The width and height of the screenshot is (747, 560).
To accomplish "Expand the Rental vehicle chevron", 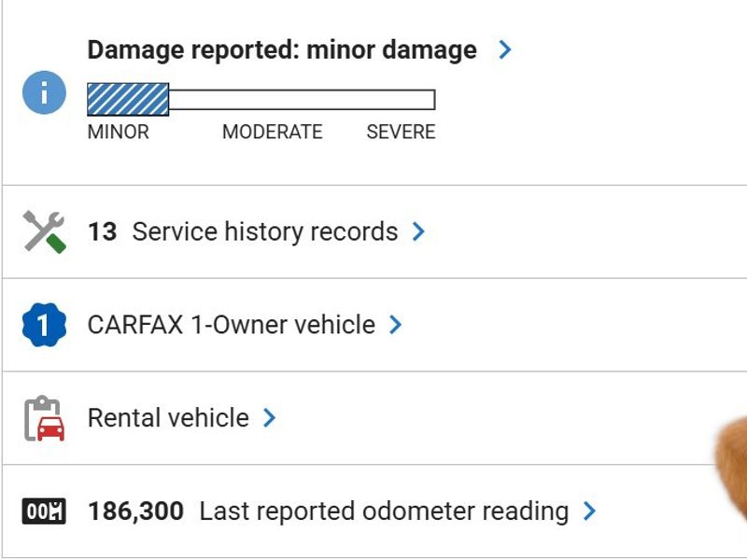I will [270, 418].
